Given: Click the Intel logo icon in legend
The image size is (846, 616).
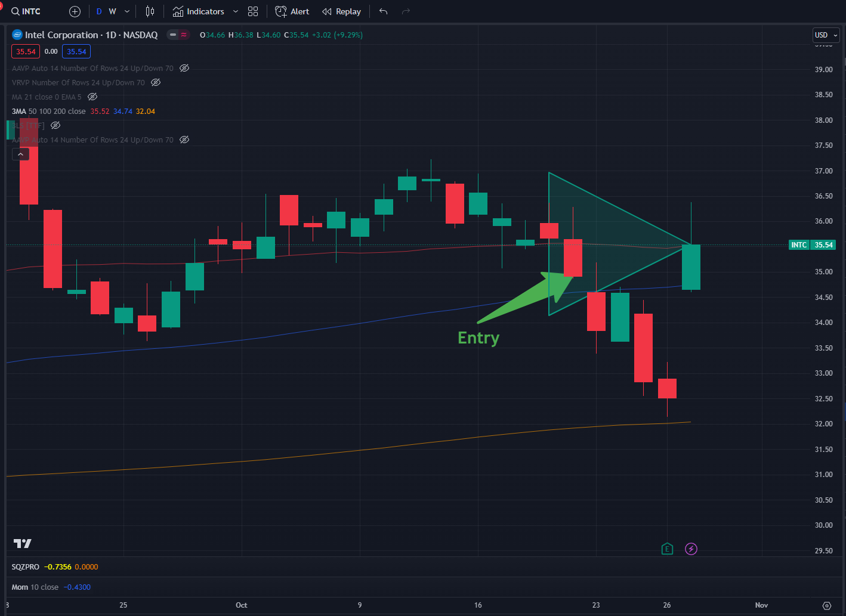Looking at the screenshot, I should click(x=17, y=35).
